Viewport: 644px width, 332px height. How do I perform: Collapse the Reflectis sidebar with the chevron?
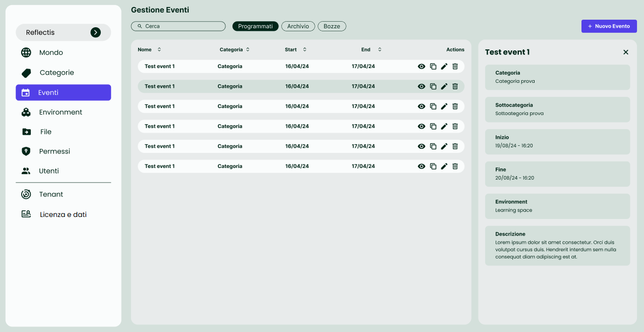95,32
